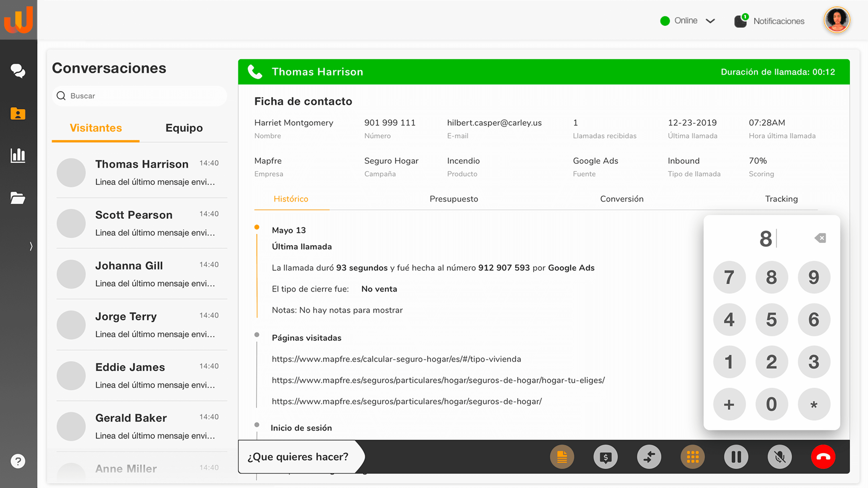Image resolution: width=868 pixels, height=488 pixels.
Task: Open the chat conversations sidebar icon
Action: point(18,71)
